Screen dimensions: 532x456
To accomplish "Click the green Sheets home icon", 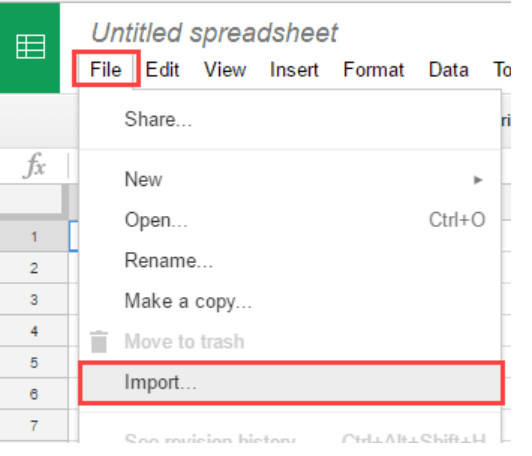I will 30,48.
